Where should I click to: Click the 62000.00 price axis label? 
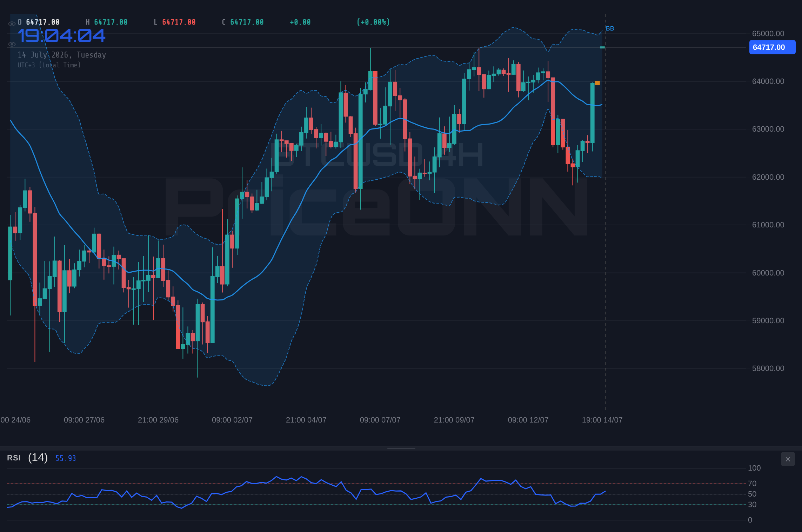[768, 177]
